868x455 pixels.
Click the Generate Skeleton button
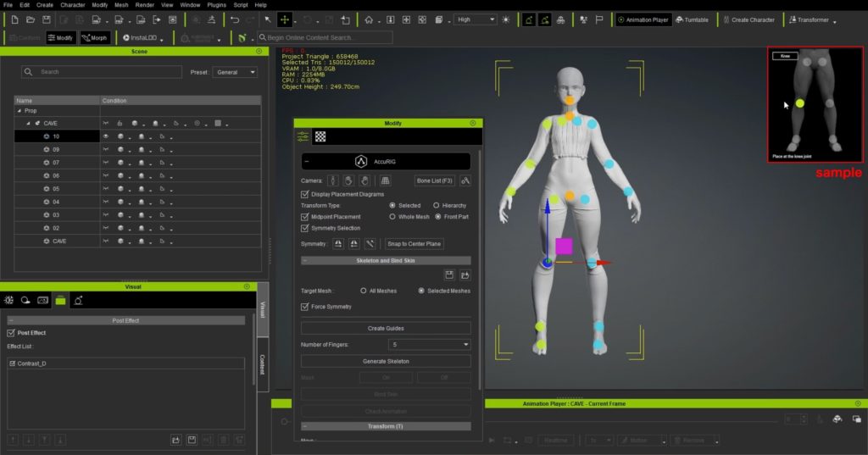(x=386, y=362)
